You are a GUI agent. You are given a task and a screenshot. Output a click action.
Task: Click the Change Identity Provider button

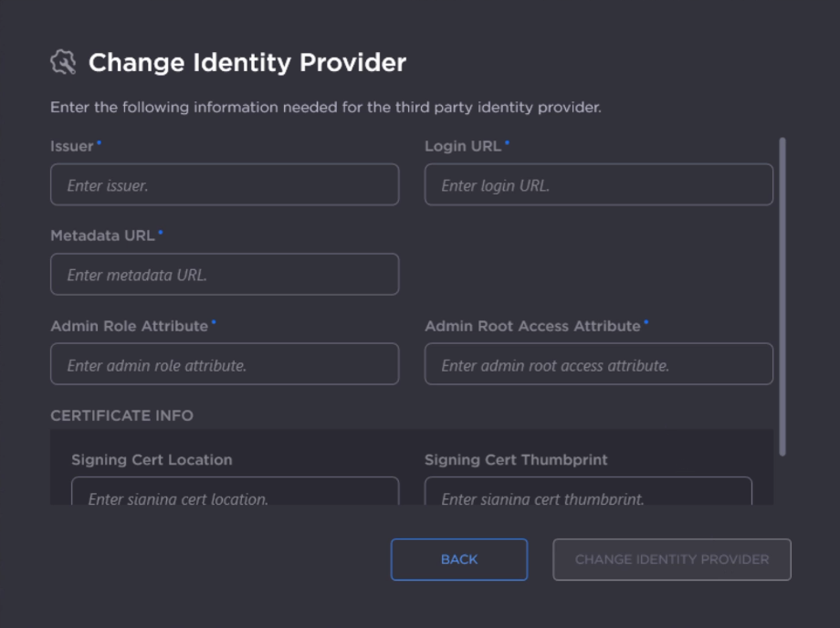tap(671, 560)
